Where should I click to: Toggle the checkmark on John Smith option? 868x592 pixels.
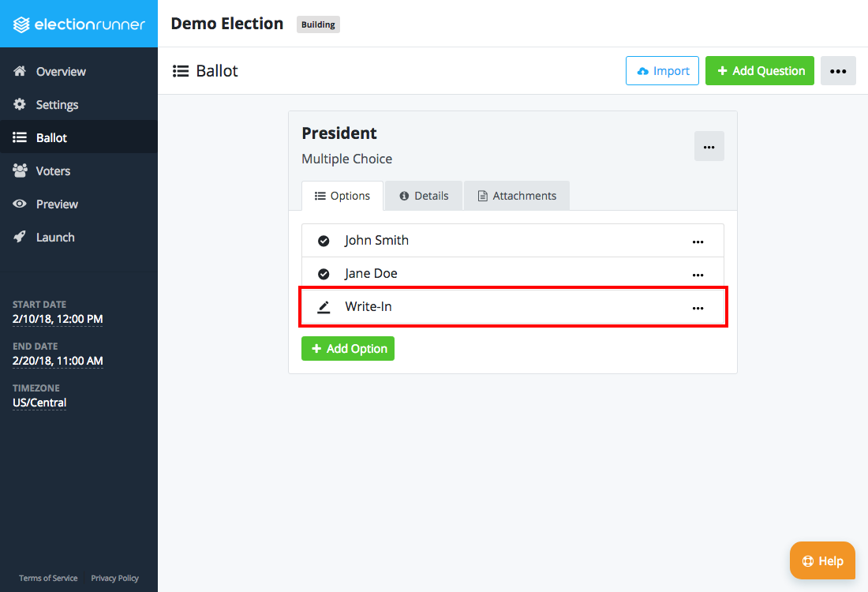(x=324, y=240)
